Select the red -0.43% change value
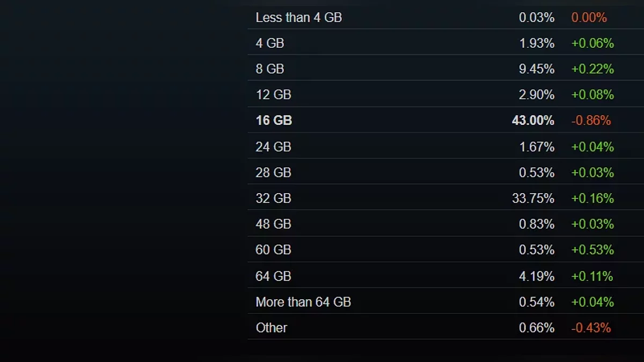 coord(591,328)
